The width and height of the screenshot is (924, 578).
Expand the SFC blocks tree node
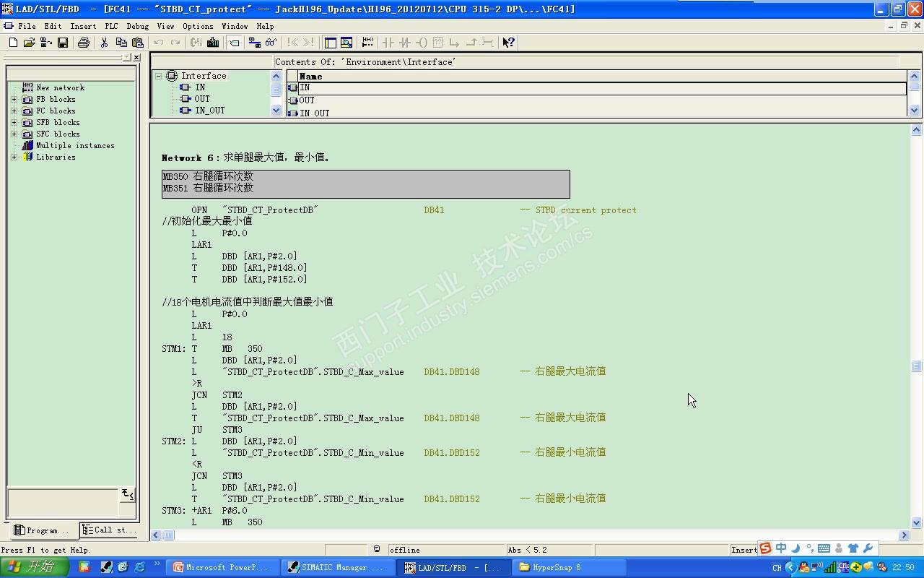tap(14, 134)
